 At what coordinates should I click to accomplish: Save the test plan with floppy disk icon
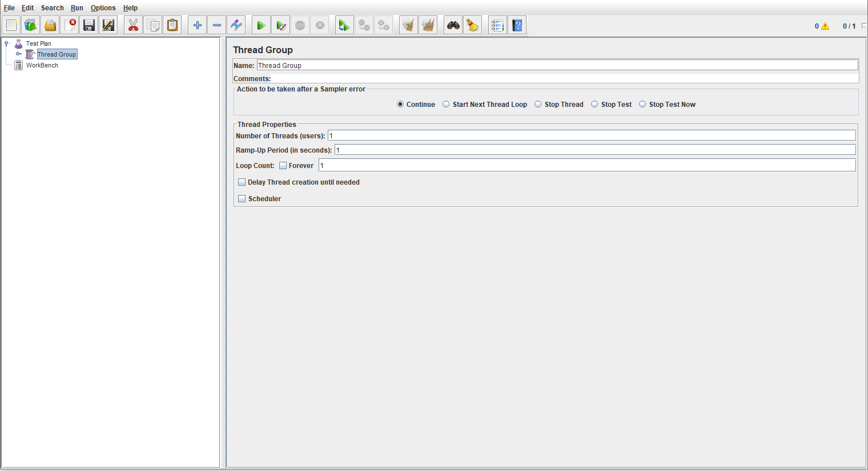[x=89, y=25]
